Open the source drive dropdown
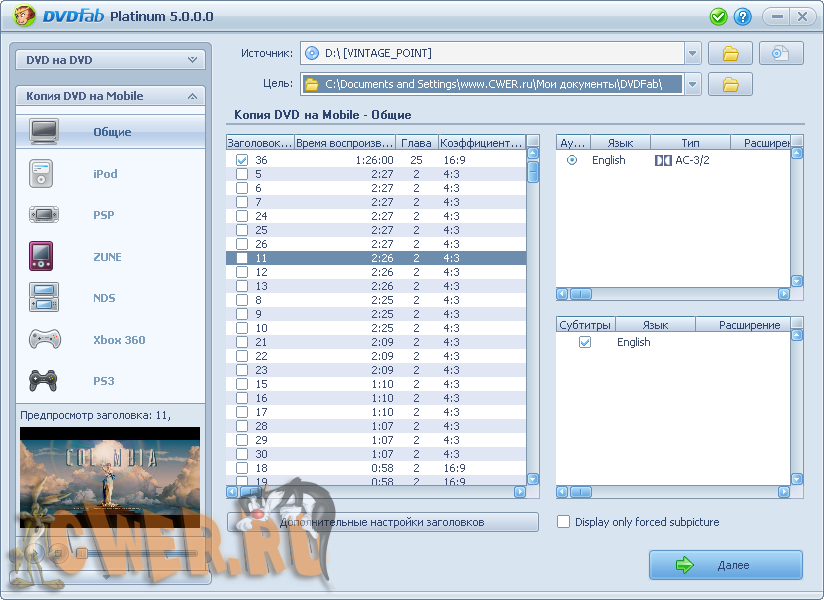Viewport: 824px width, 600px height. pos(693,53)
